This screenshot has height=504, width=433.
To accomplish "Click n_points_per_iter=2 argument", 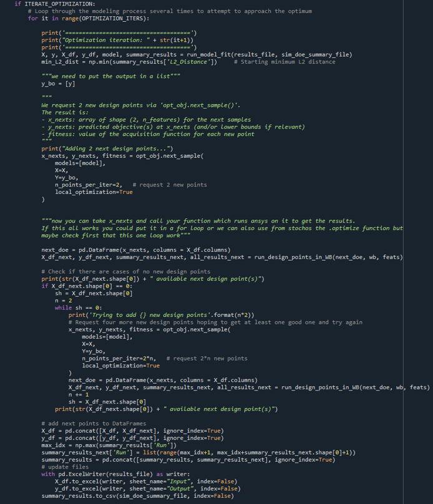I will click(x=89, y=185).
